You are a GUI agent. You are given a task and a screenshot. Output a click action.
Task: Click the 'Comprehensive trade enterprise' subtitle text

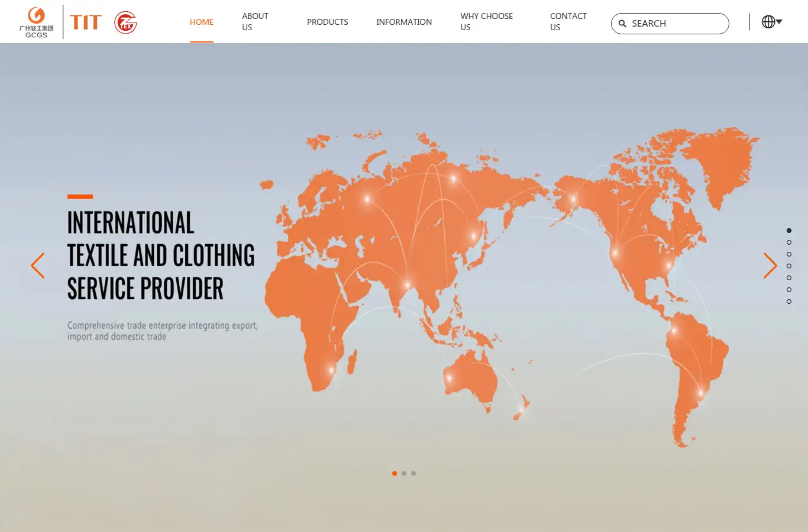pyautogui.click(x=163, y=331)
